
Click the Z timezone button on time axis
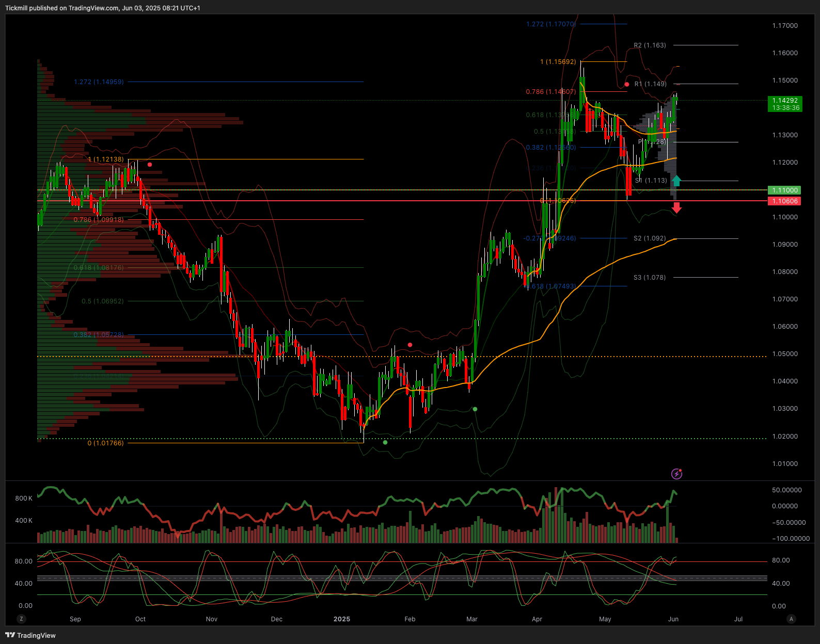click(x=21, y=619)
